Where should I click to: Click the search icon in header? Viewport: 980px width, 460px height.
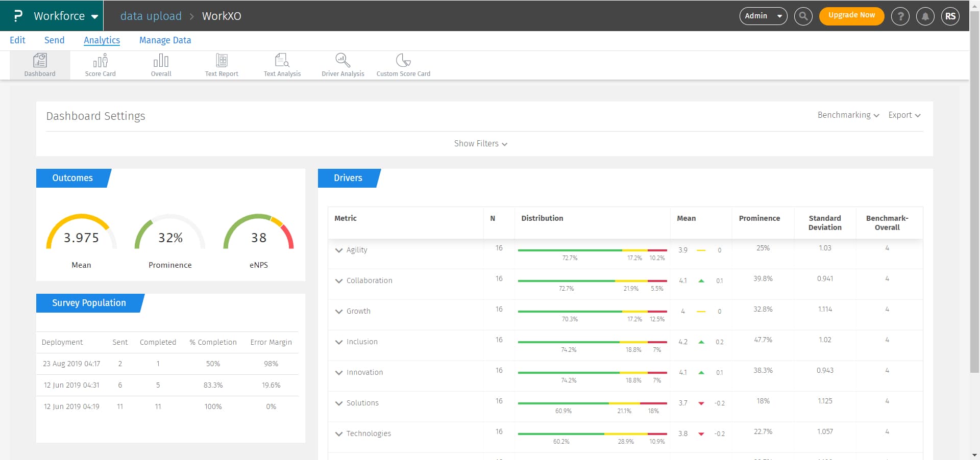pos(803,16)
